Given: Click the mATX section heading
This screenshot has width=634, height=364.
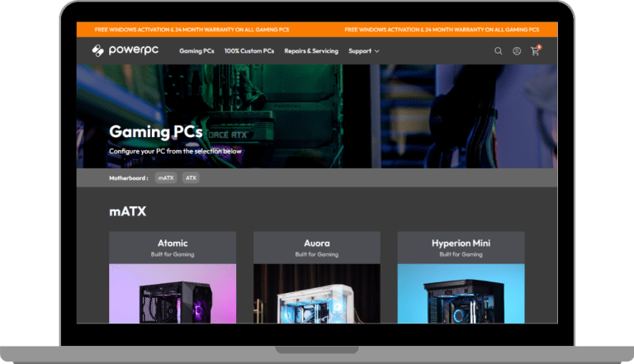Looking at the screenshot, I should pos(128,211).
